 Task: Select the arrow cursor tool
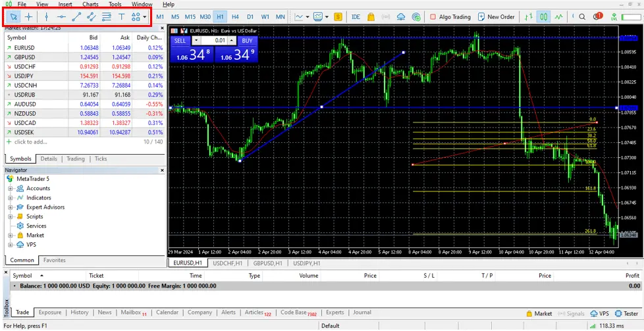point(14,17)
